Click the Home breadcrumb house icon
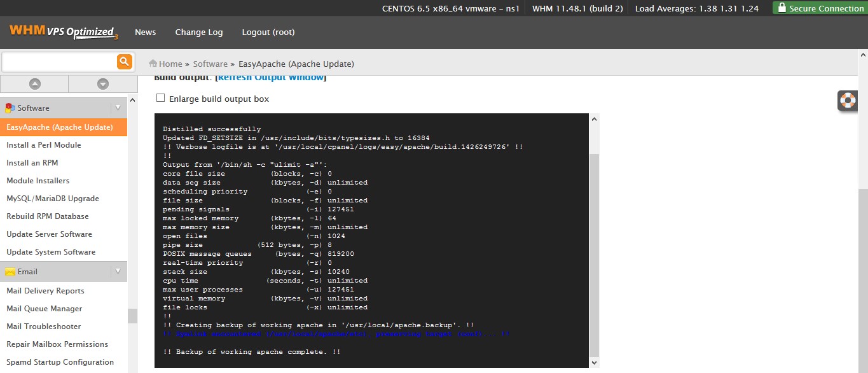This screenshot has width=868, height=373. click(x=153, y=63)
